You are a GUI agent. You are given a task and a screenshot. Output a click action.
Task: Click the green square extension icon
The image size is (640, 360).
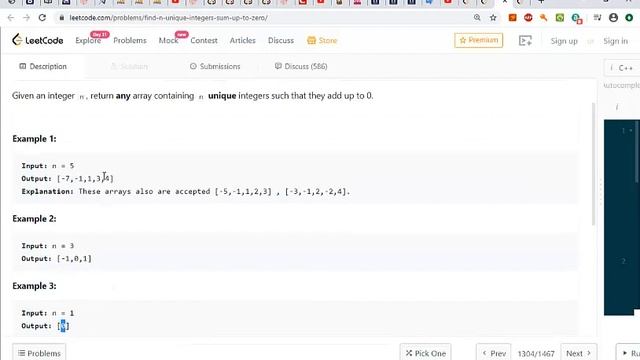(560, 18)
